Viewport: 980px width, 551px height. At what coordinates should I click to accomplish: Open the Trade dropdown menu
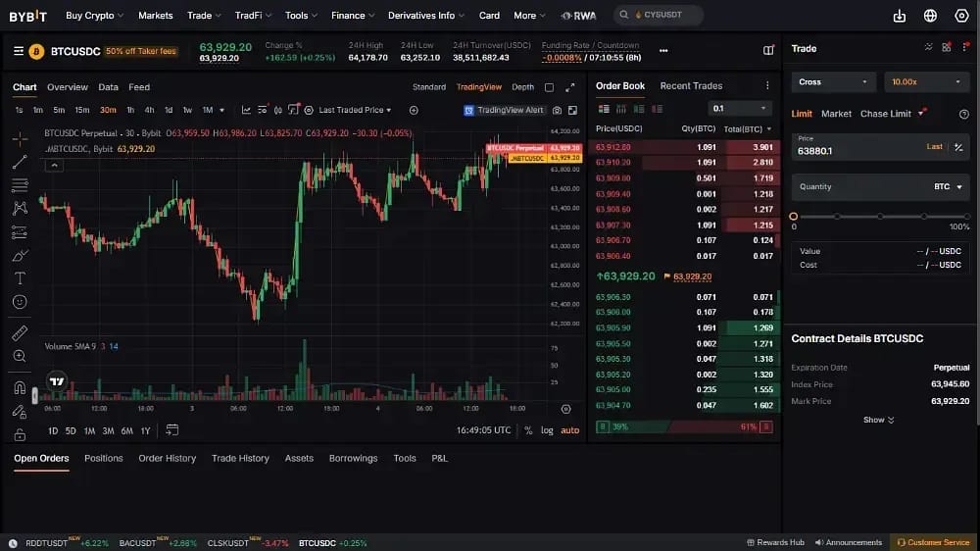coord(204,15)
